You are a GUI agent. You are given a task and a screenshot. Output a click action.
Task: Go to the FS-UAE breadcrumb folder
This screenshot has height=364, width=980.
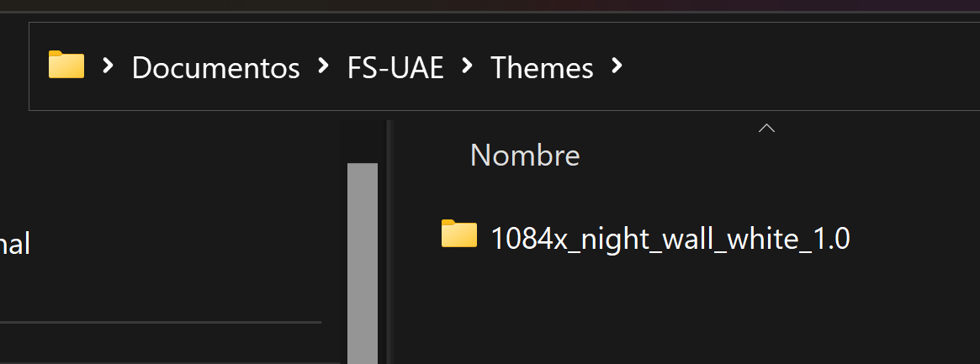click(395, 67)
